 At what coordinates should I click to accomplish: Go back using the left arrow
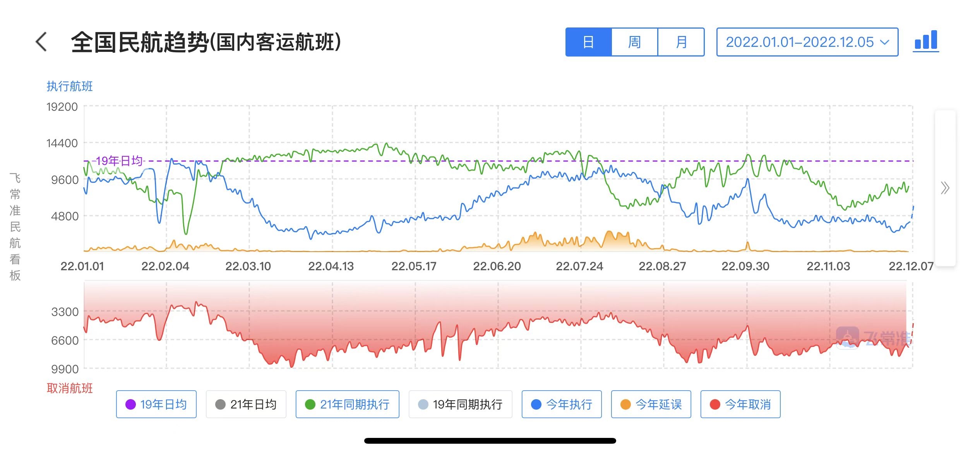click(41, 42)
